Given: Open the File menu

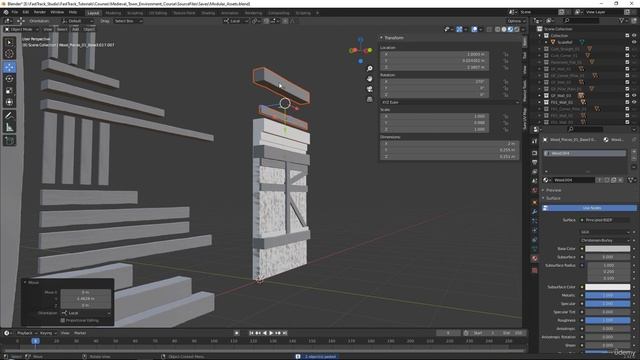Looking at the screenshot, I should (15, 12).
